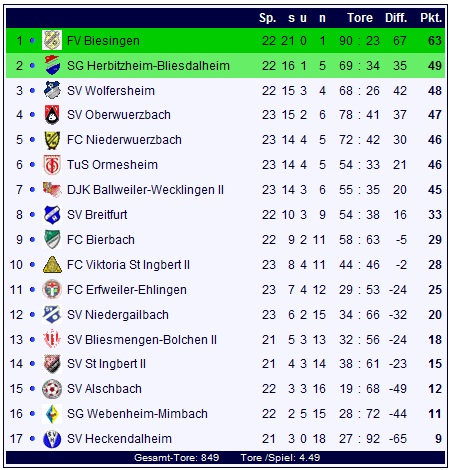
Task: Click the SV Heckendalheim round blue crest
Action: (x=52, y=439)
